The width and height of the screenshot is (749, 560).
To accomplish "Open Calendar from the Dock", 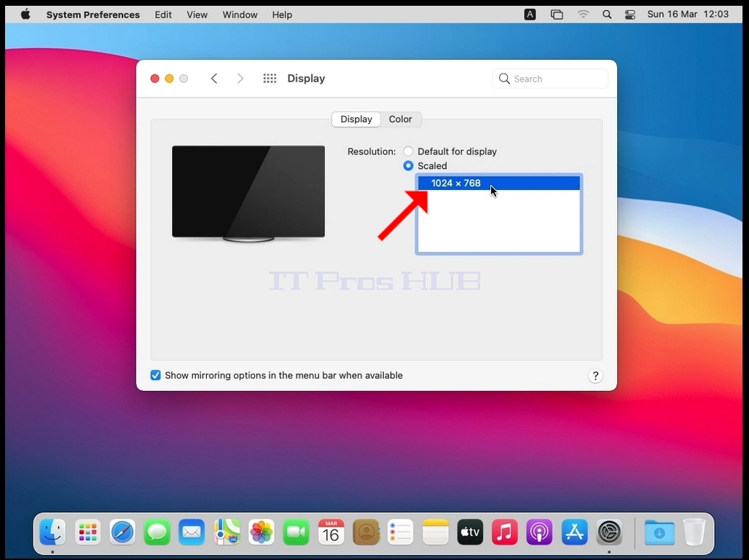I will pos(331,532).
